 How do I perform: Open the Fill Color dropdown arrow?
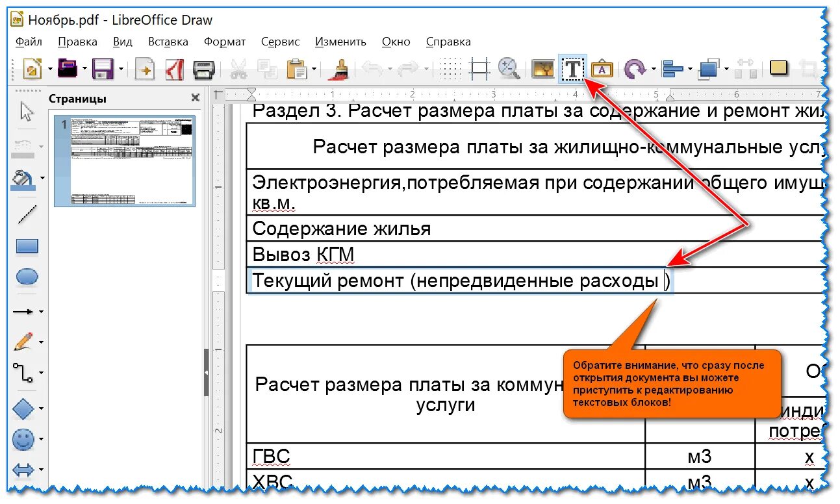43,177
